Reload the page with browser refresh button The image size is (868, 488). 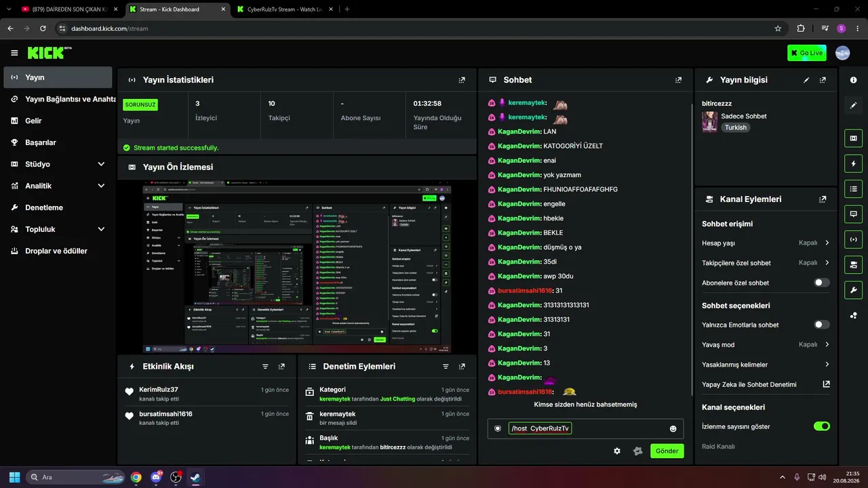43,28
